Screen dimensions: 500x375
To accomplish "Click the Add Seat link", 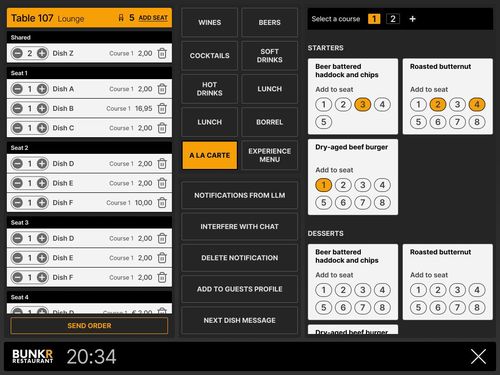I will click(x=153, y=18).
